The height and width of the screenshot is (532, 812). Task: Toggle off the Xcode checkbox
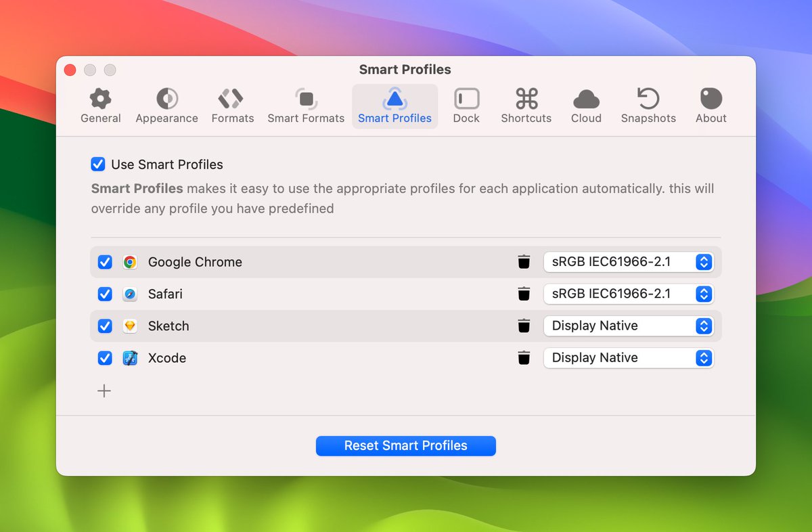click(x=105, y=358)
